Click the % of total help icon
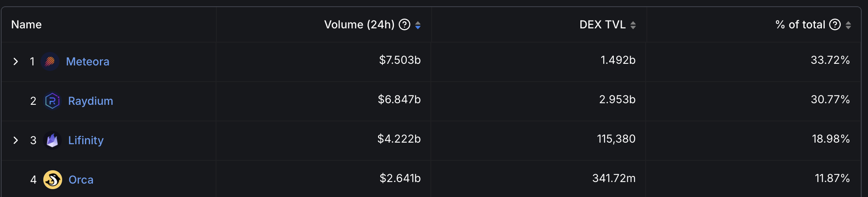Image resolution: width=868 pixels, height=197 pixels. 835,25
